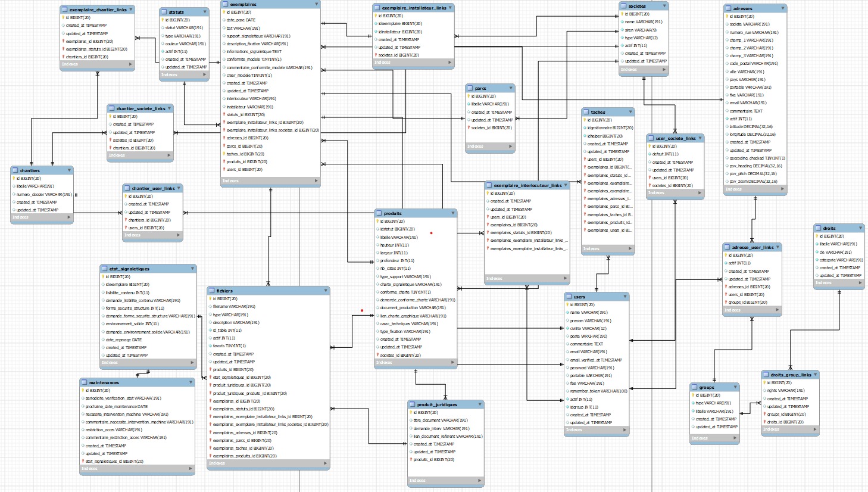Collapse the chantiers table with its header arrow
Image resolution: width=868 pixels, height=492 pixels.
[70, 170]
